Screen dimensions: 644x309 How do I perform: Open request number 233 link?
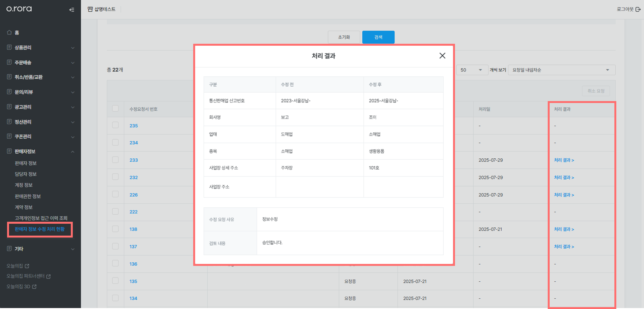point(134,160)
